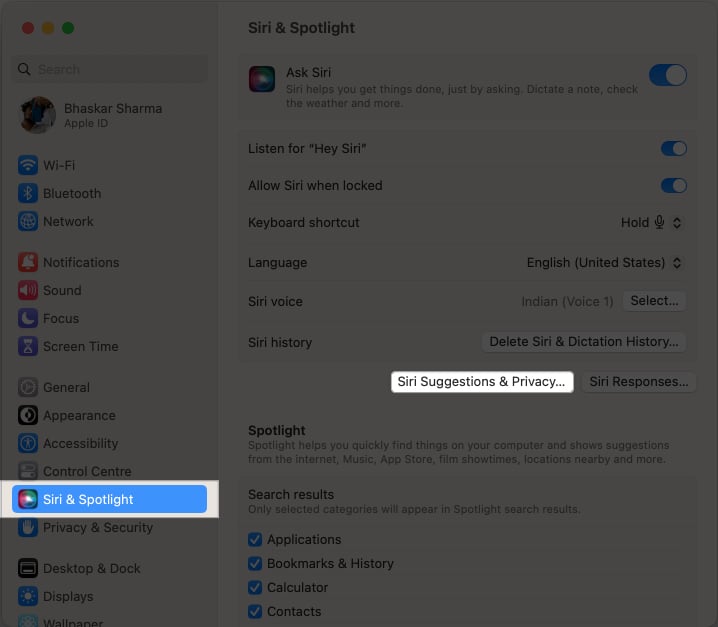Click the Network globe icon

point(28,221)
